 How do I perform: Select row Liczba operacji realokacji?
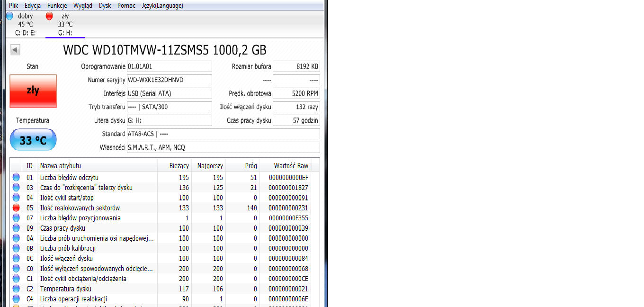click(161, 299)
